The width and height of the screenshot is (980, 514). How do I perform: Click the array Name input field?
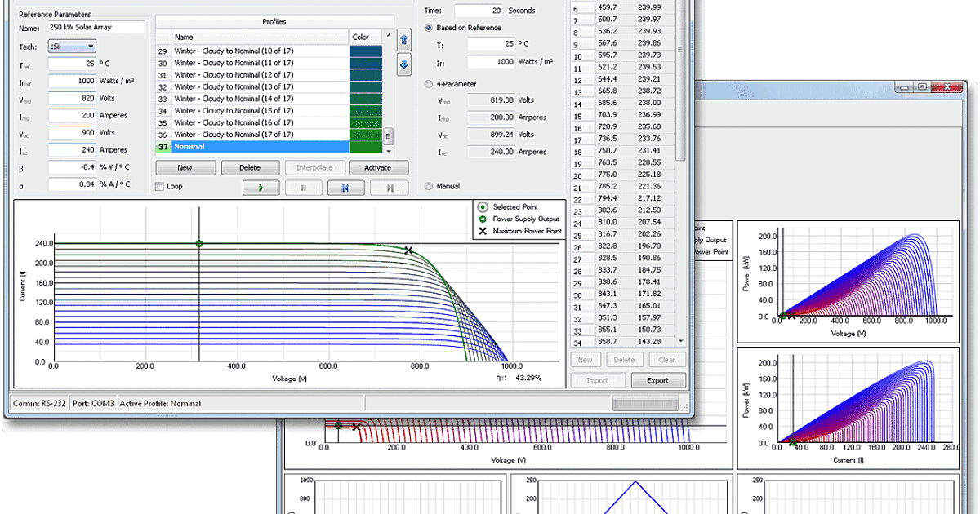point(96,29)
